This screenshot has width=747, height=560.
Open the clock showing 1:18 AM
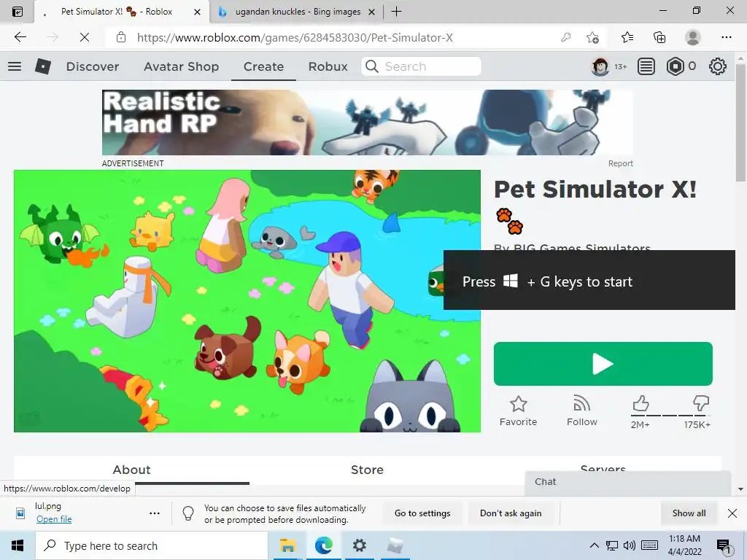tap(684, 545)
